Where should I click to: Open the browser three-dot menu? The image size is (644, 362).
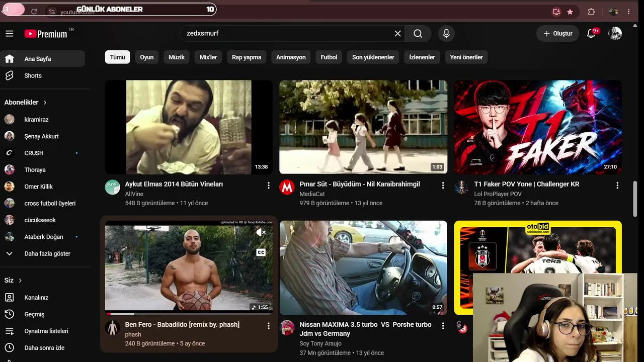click(628, 12)
